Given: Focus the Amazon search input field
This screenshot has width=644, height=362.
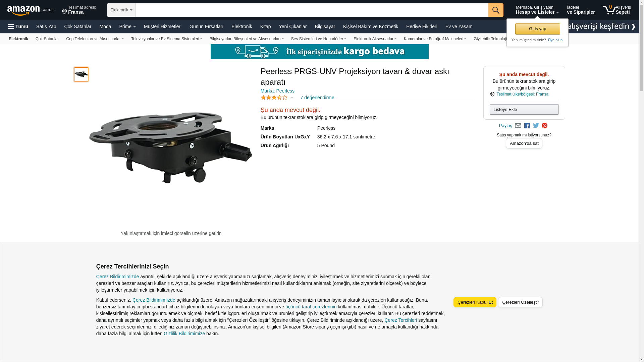Looking at the screenshot, I should pyautogui.click(x=312, y=10).
